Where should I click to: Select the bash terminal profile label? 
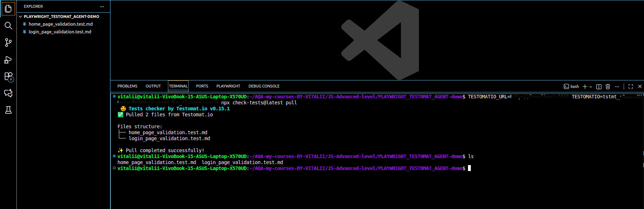(x=571, y=86)
